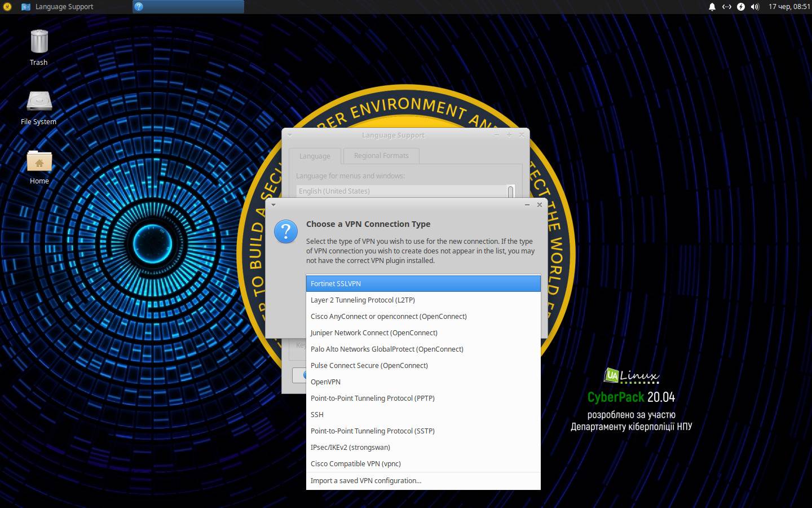Viewport: 812px width, 508px height.
Task: Select Juniper Network Connect (OpenConnect)
Action: pyautogui.click(x=423, y=332)
